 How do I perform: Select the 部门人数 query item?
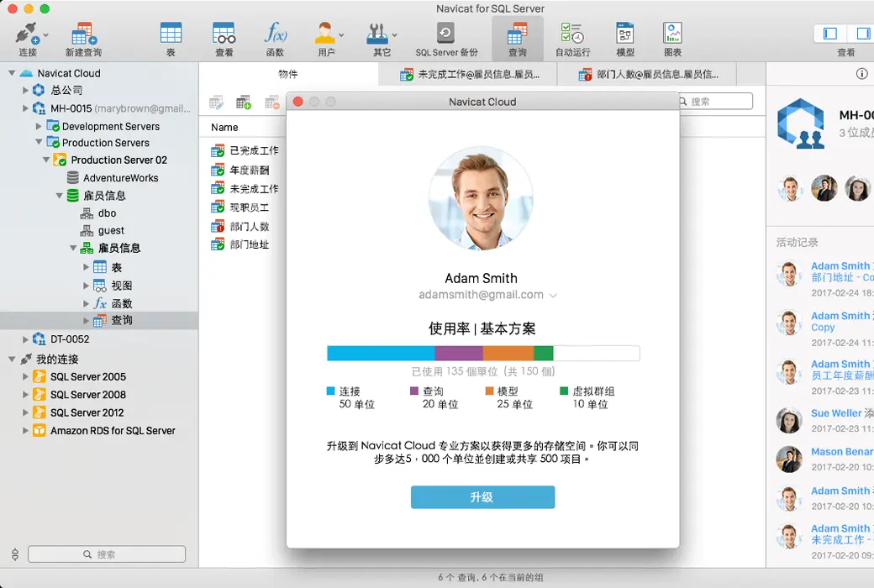click(240, 226)
